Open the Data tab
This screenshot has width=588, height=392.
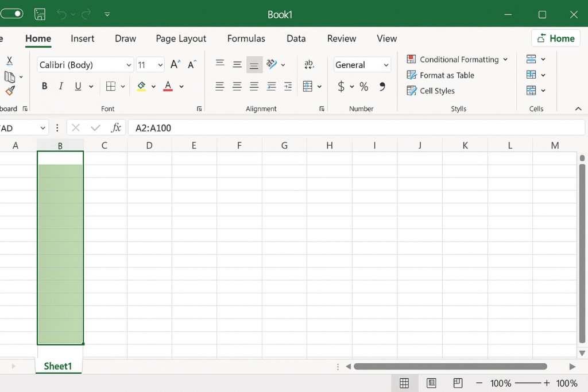tap(296, 38)
